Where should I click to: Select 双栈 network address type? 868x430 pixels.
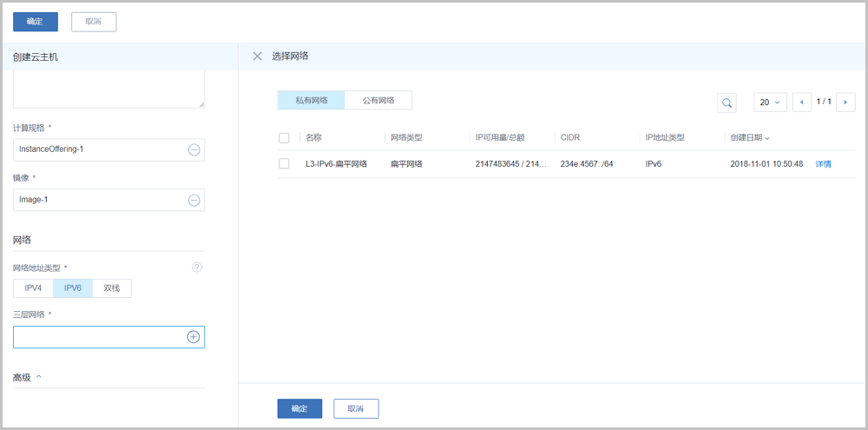pyautogui.click(x=112, y=288)
